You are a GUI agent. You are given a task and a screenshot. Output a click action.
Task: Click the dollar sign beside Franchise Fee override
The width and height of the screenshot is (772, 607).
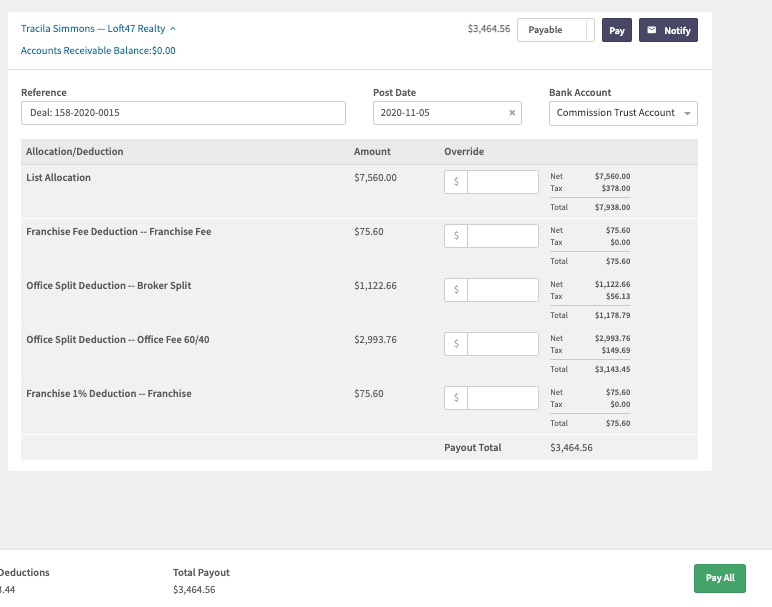[456, 236]
